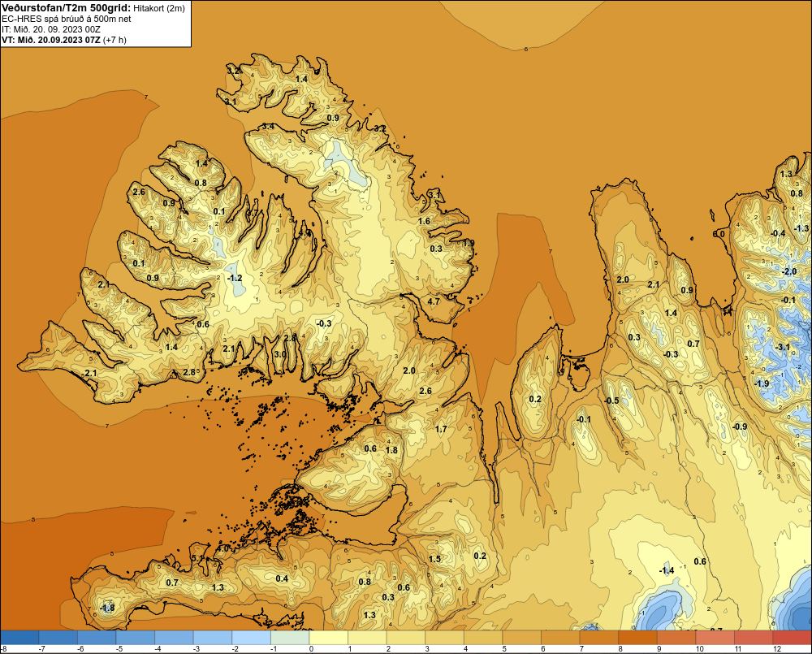Click the legend swatch between 6 and 7
This screenshot has width=812, height=654.
(x=560, y=638)
